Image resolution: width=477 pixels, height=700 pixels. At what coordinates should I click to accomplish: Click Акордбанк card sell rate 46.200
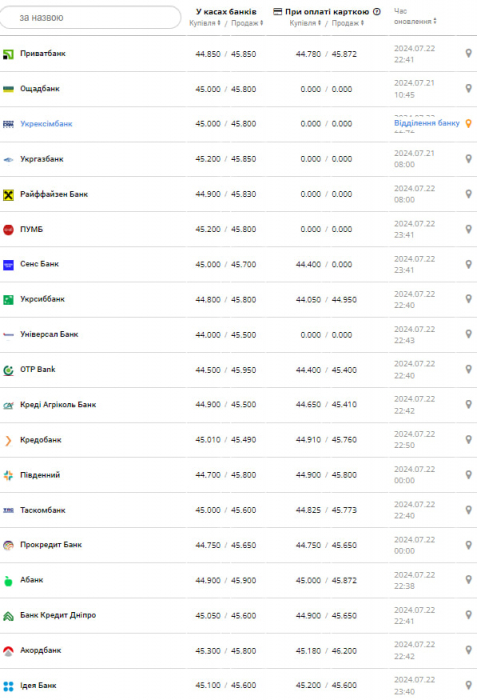pyautogui.click(x=344, y=651)
